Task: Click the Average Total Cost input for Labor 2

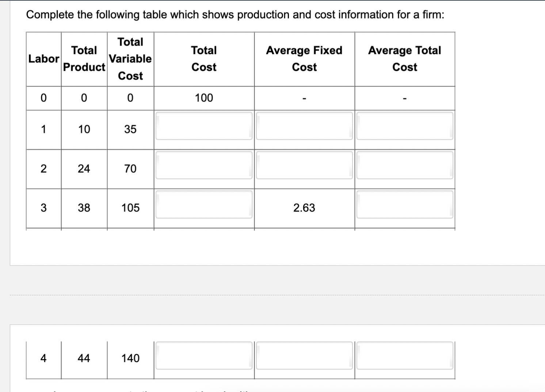Action: [405, 165]
